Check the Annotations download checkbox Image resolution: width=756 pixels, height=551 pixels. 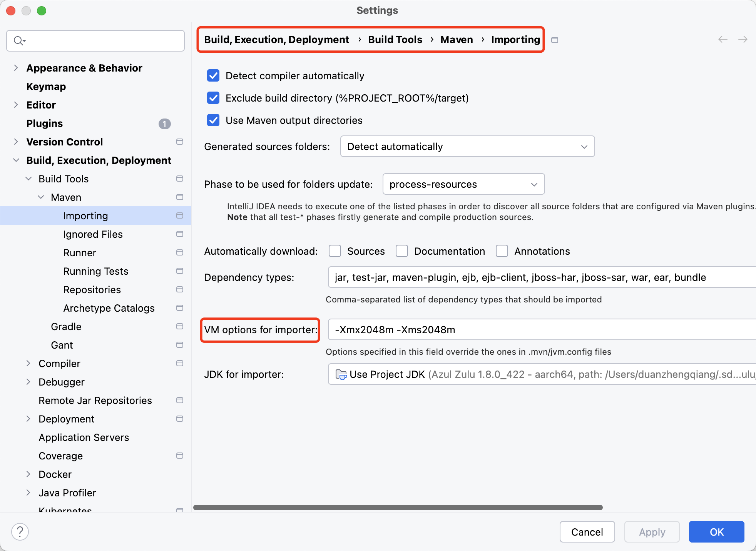pyautogui.click(x=502, y=251)
